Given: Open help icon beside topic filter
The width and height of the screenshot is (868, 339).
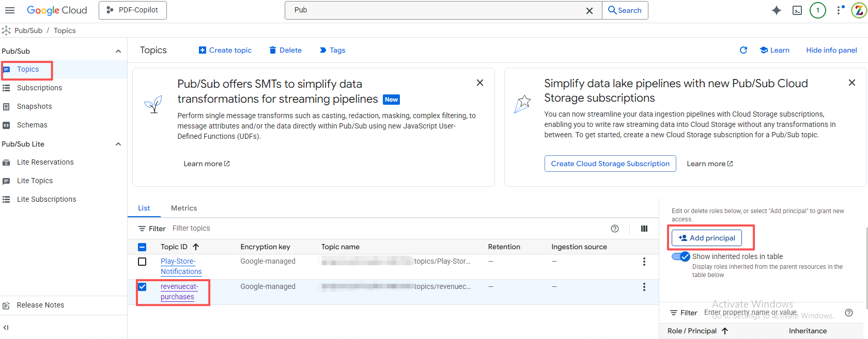Looking at the screenshot, I should [615, 229].
